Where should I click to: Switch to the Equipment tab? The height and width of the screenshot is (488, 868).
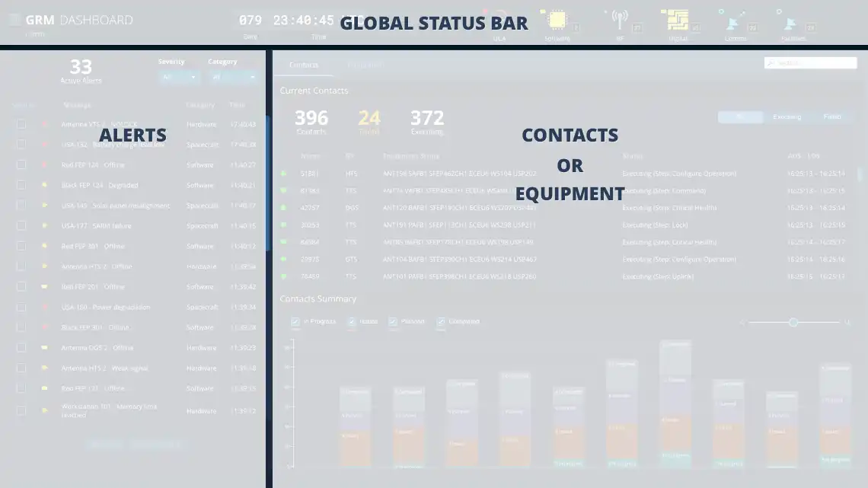coord(365,65)
